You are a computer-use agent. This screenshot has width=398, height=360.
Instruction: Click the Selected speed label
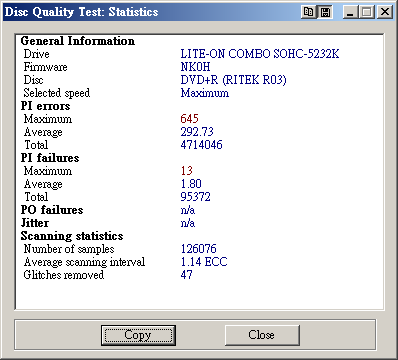[x=57, y=93]
